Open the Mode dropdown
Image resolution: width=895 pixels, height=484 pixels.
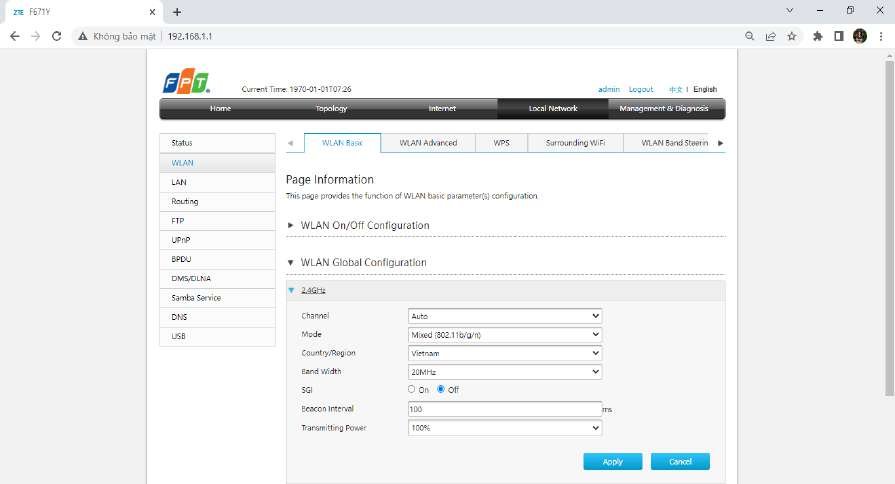click(x=505, y=334)
